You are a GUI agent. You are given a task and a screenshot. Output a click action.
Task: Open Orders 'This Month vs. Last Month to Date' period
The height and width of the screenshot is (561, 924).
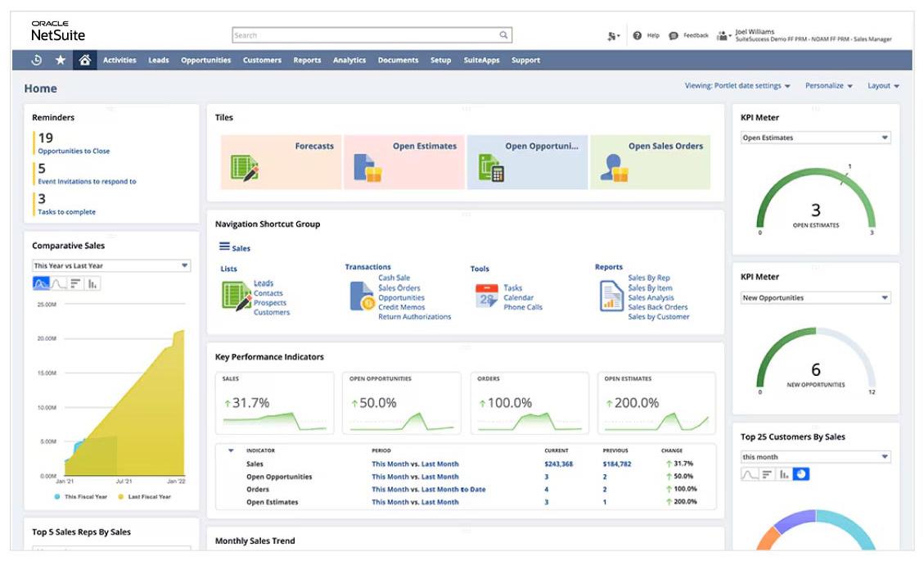428,490
